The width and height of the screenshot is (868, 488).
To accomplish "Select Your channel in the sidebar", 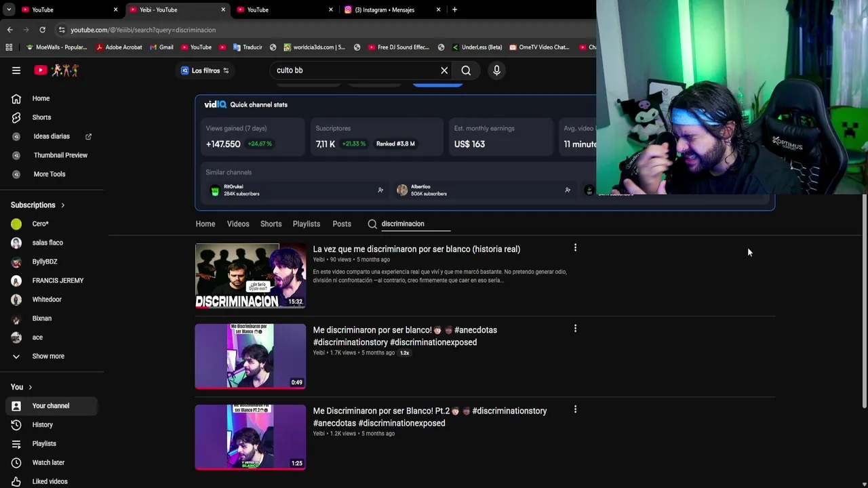I will pyautogui.click(x=52, y=406).
